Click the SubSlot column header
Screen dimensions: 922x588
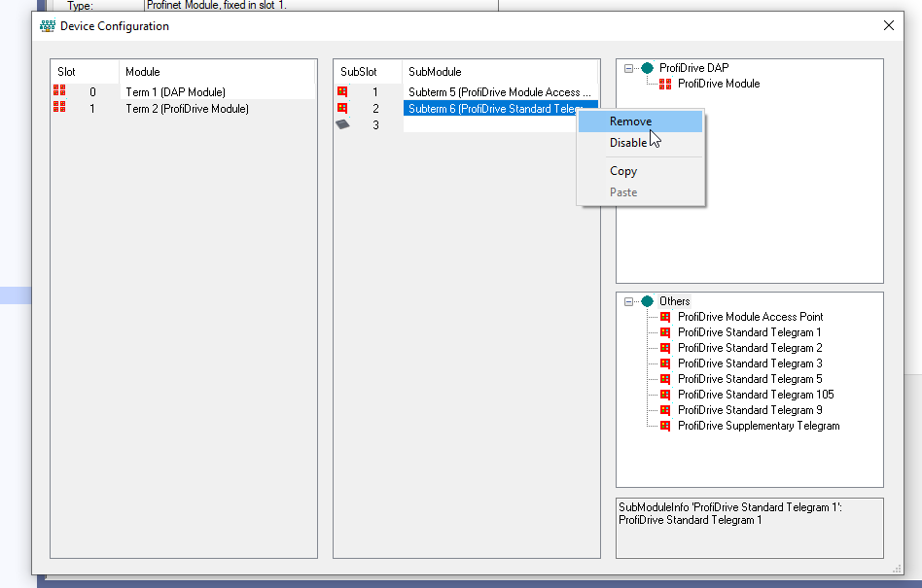click(368, 72)
